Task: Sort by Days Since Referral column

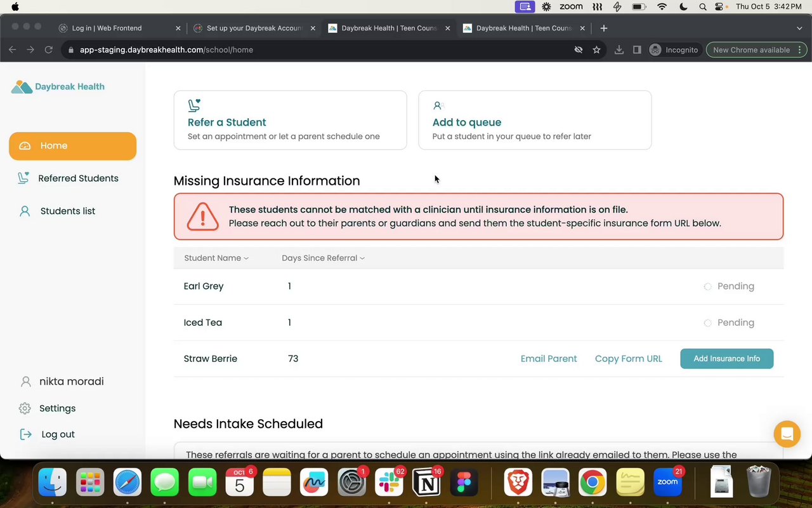Action: pos(323,258)
